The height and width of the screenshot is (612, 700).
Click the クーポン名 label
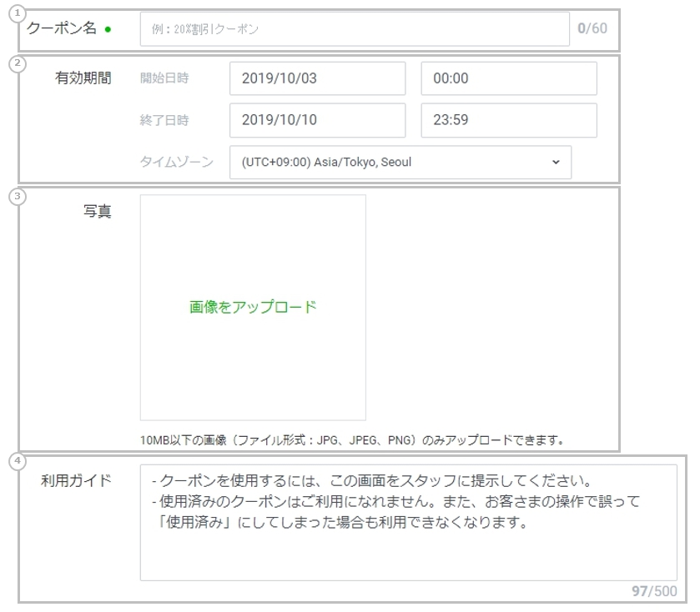tap(62, 28)
